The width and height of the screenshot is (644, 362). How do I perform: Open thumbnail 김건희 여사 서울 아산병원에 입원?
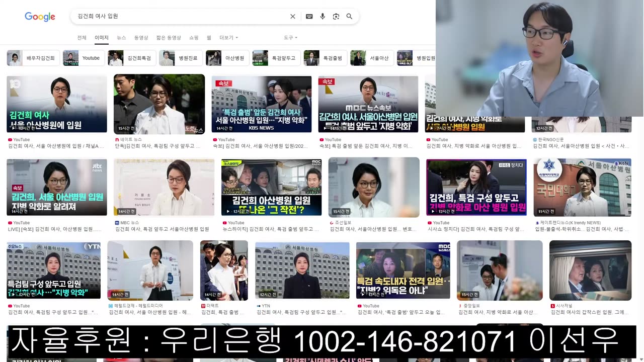[57, 104]
